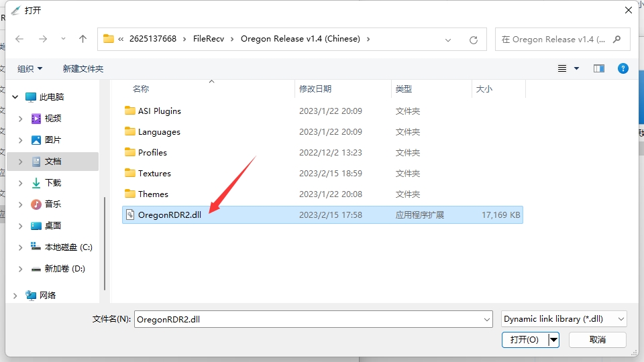Refresh the current folder view

474,40
